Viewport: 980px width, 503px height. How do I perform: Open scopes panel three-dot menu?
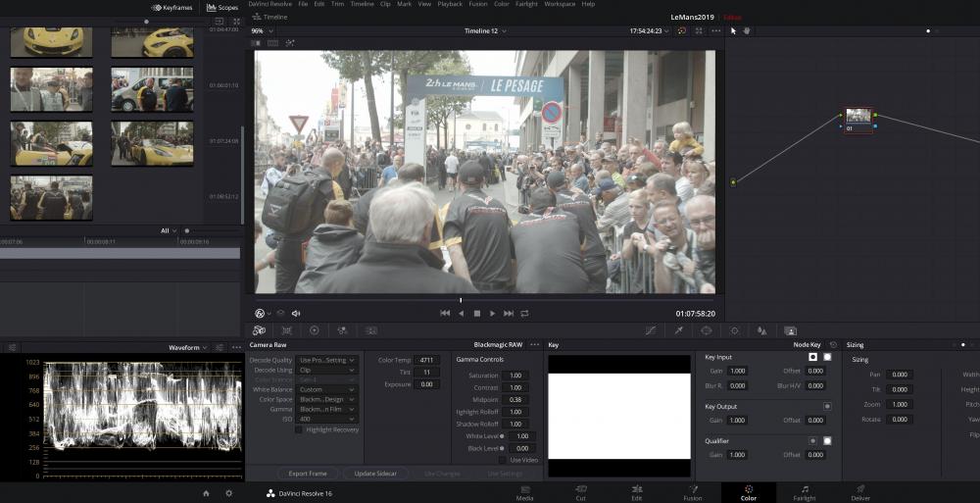click(236, 347)
